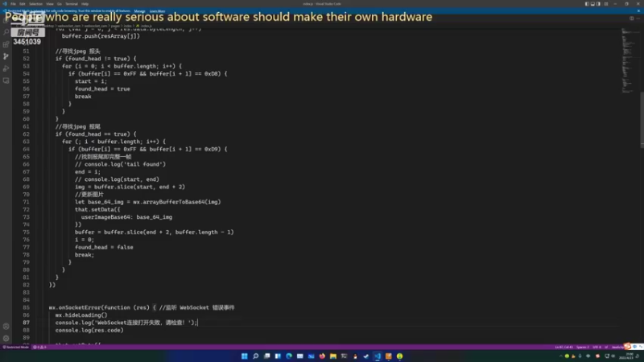Open Manage gear in activity bar
The height and width of the screenshot is (362, 644).
pos(6,338)
